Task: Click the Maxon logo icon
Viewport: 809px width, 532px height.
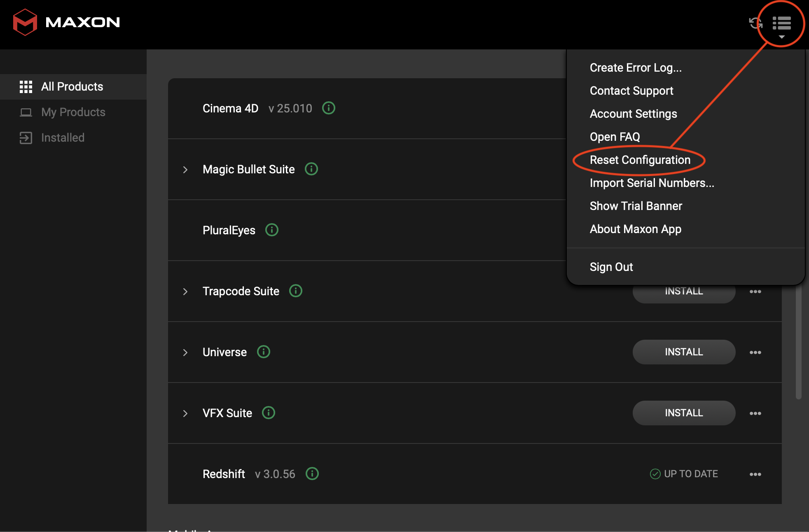Action: (25, 22)
